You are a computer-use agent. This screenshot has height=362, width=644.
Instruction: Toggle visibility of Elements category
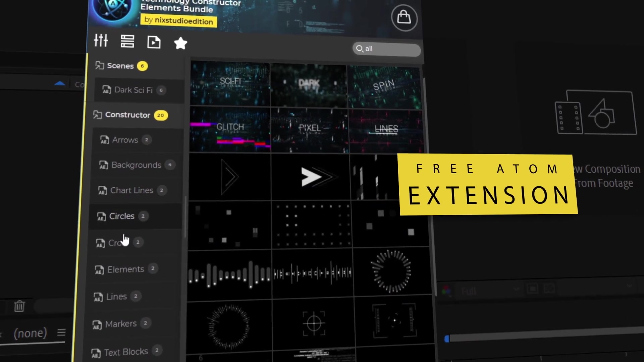pyautogui.click(x=126, y=269)
